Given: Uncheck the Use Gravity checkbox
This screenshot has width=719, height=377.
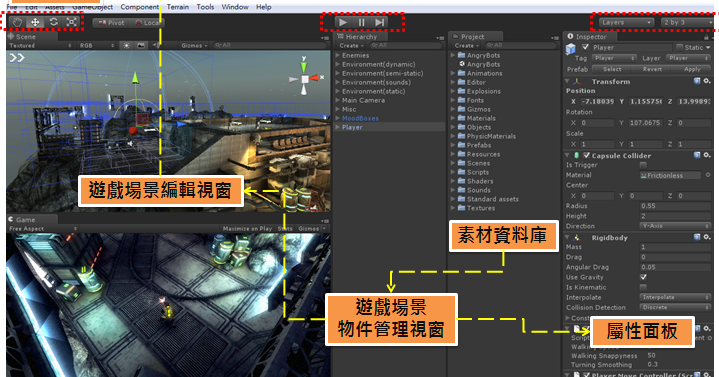Looking at the screenshot, I should click(x=643, y=277).
